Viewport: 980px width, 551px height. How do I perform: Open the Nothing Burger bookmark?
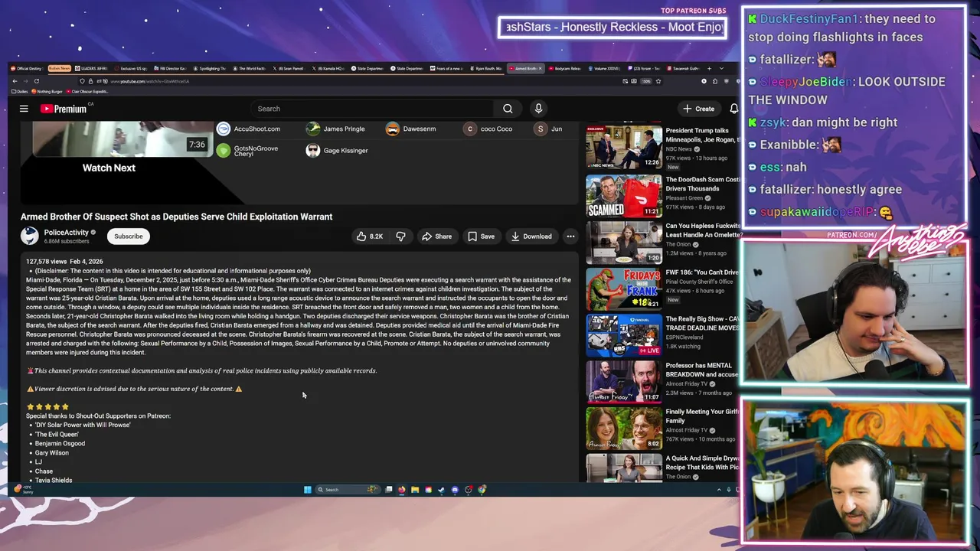47,91
